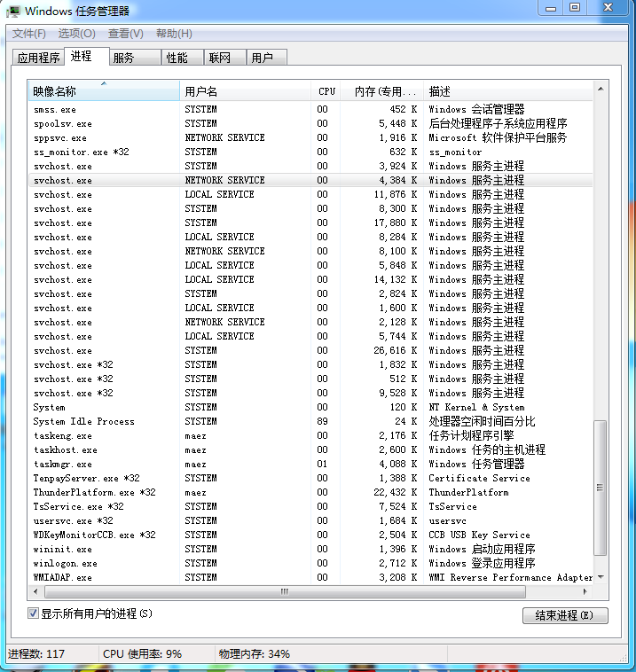Select the winlogon.exe process row
The width and height of the screenshot is (636, 672).
[x=310, y=563]
